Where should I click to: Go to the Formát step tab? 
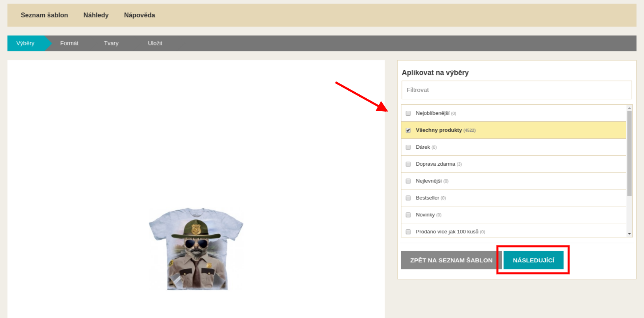pos(69,43)
